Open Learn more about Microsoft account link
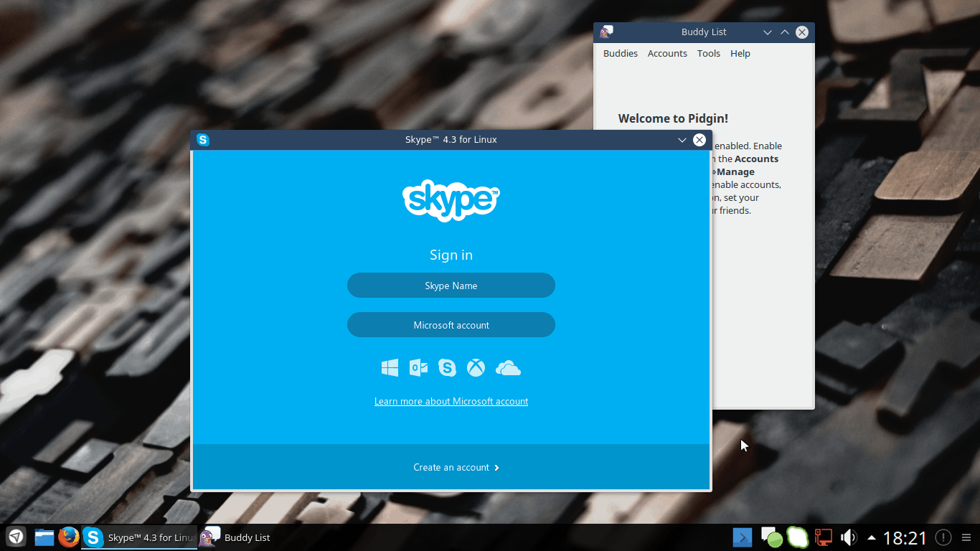This screenshot has width=980, height=551. point(451,402)
